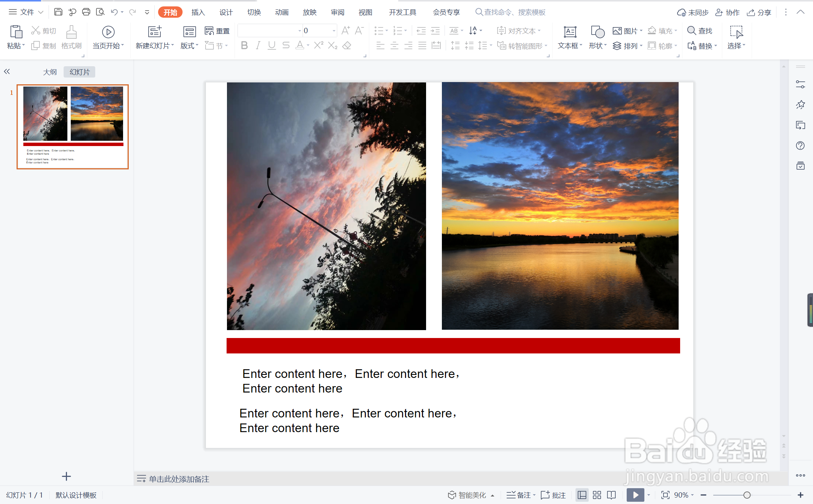
Task: Open the font size dropdown
Action: 334,31
